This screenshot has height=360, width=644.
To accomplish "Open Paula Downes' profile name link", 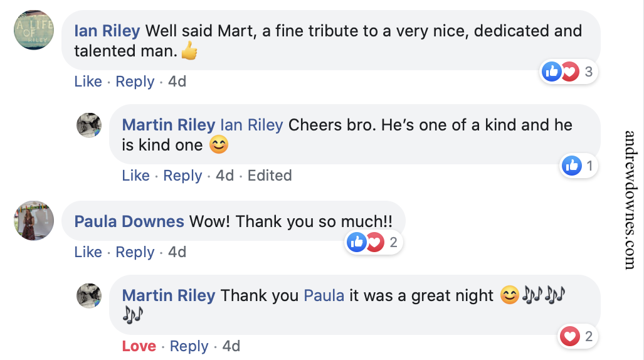I will pos(129,221).
